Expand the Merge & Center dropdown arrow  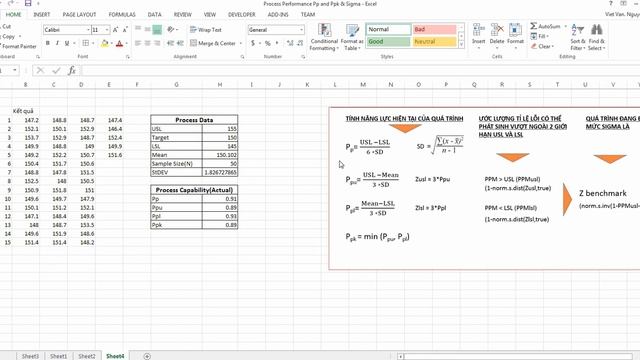(x=241, y=43)
